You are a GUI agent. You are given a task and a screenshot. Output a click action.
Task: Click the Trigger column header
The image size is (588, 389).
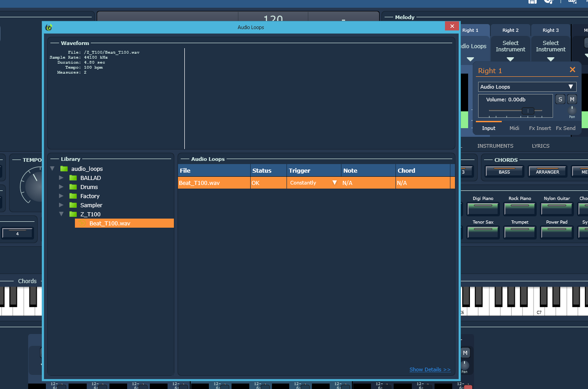(314, 170)
